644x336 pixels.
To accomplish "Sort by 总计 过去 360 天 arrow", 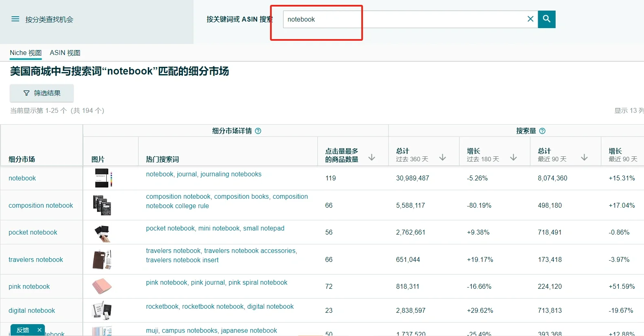I will (442, 158).
